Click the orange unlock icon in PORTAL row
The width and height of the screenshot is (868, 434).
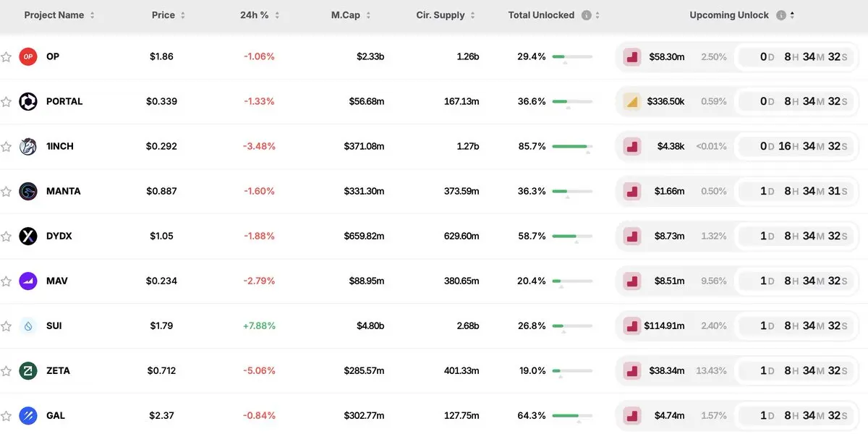point(632,101)
